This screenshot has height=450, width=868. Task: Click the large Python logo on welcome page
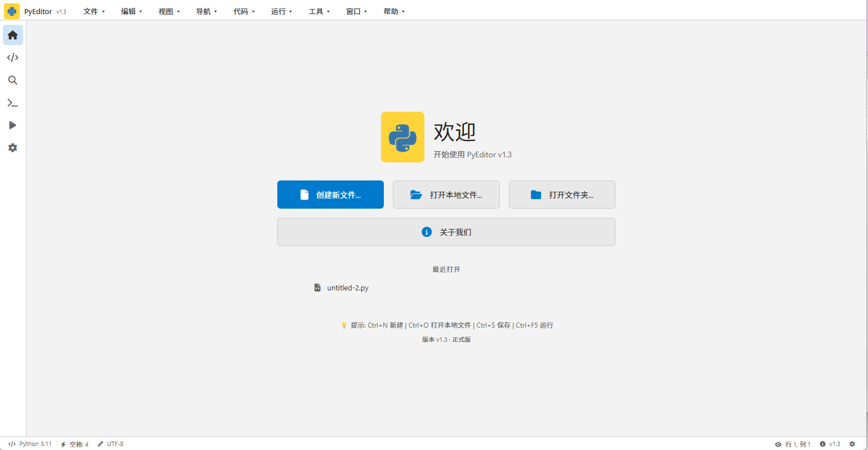402,137
